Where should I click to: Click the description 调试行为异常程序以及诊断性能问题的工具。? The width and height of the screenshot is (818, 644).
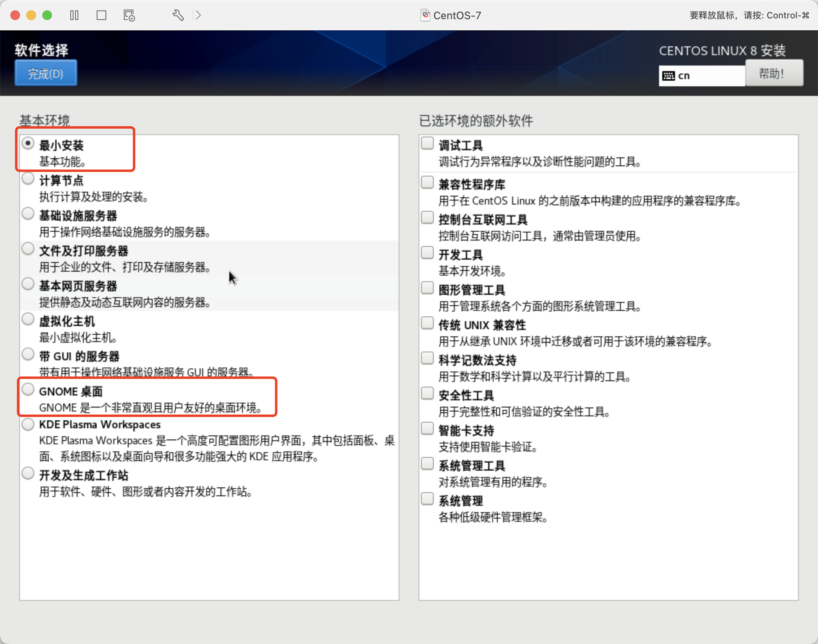tap(540, 162)
